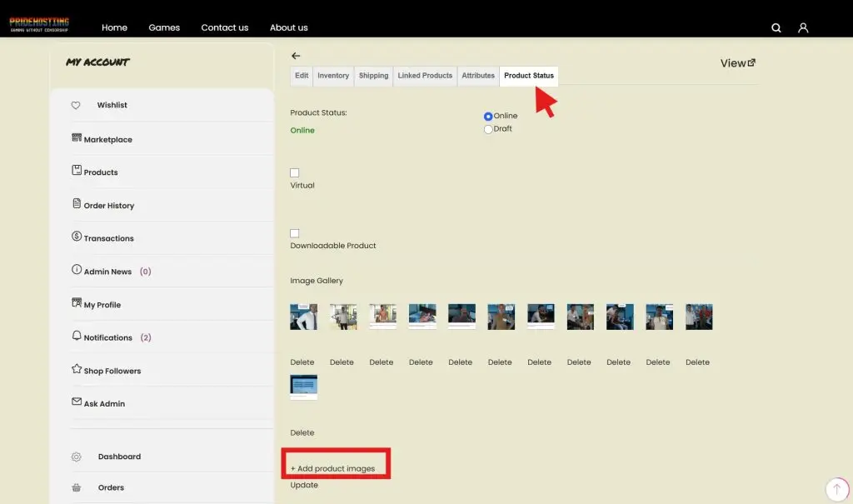Viewport: 853px width, 504px height.
Task: Enable the Virtual checkbox
Action: coord(295,172)
